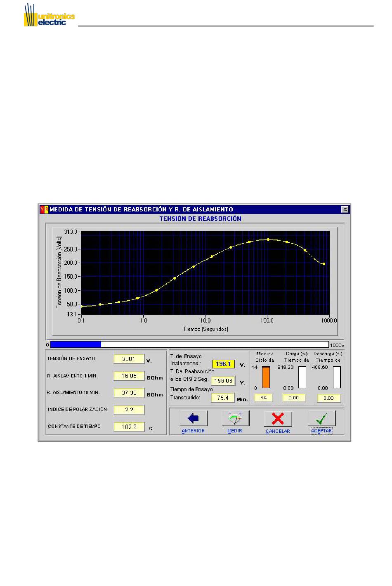Click the dialog's title bar icon
The width and height of the screenshot is (392, 586).
tap(44, 209)
